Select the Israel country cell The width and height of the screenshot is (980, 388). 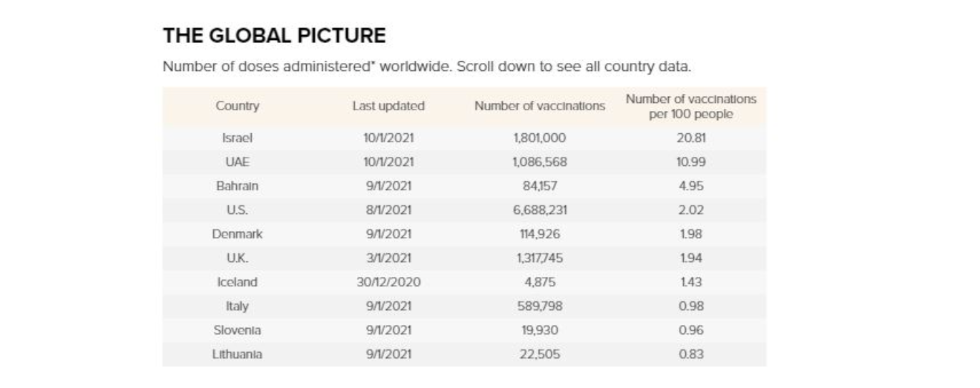pyautogui.click(x=237, y=137)
